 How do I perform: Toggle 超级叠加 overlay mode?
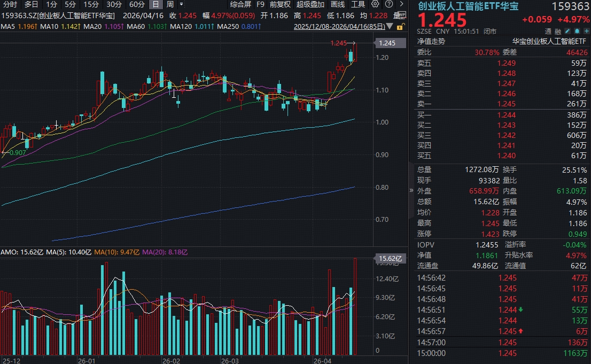[x=311, y=4]
